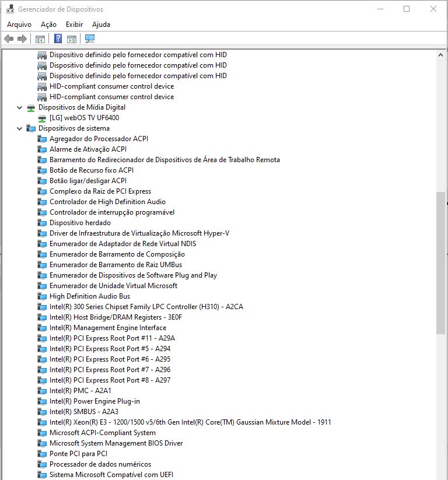
Task: Select Driver de Infraestrutura de Virtualização Hyper-V
Action: pos(139,233)
